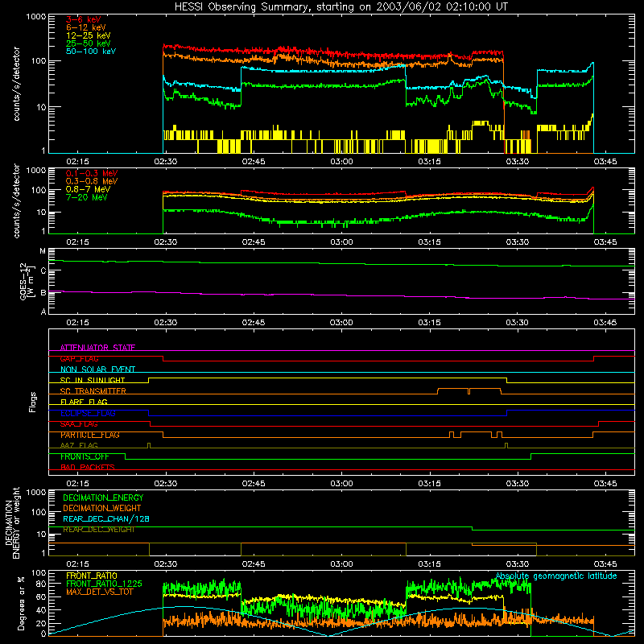Select the yellow FRONT_RATIO legend label
644x644 pixels.
(x=92, y=576)
